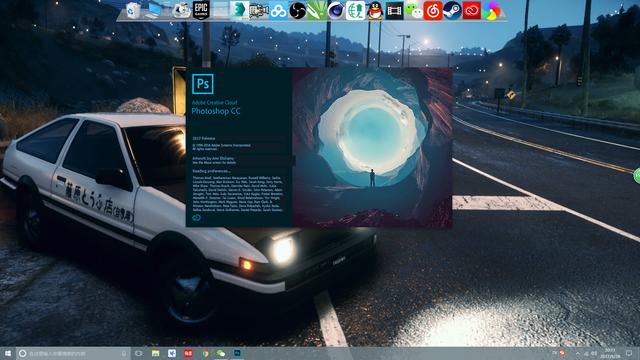Image resolution: width=640 pixels, height=360 pixels.
Task: Launch Autodesk 3ds Max from dock
Action: [239, 11]
